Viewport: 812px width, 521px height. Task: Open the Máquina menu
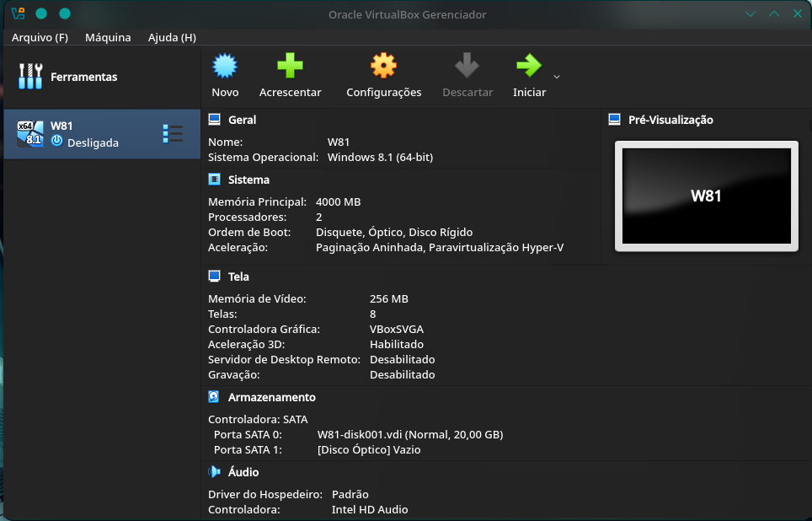click(108, 37)
